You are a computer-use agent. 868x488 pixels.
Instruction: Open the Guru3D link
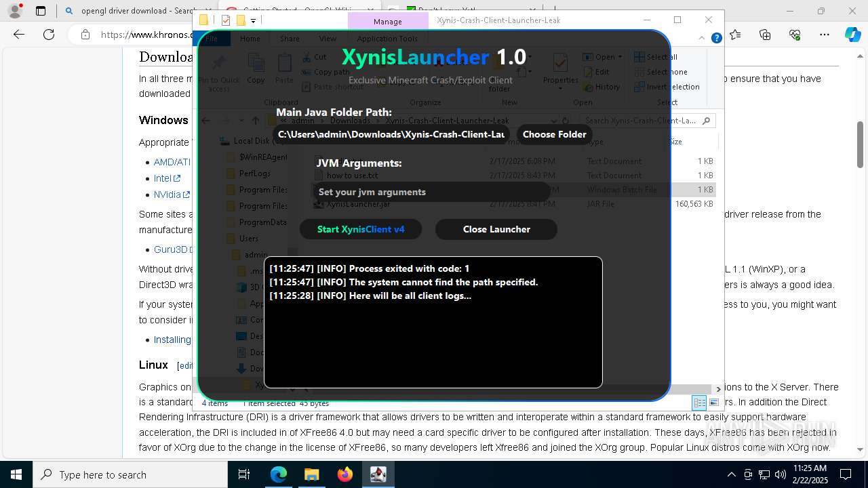click(x=171, y=249)
